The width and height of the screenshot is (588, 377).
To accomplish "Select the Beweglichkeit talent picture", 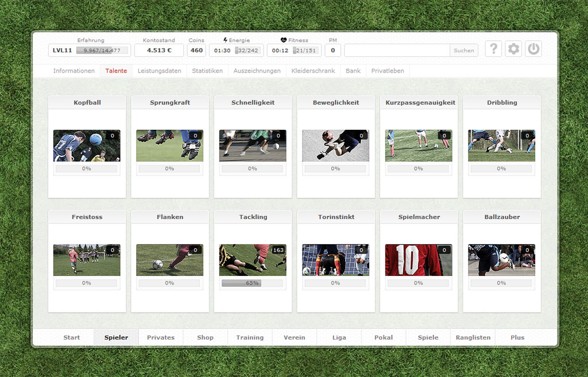I will (335, 146).
